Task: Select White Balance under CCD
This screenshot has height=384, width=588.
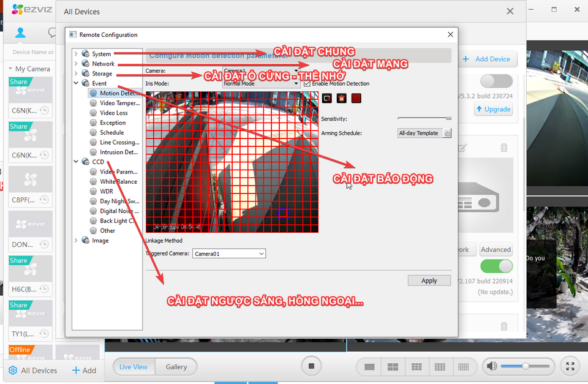Action: click(118, 181)
